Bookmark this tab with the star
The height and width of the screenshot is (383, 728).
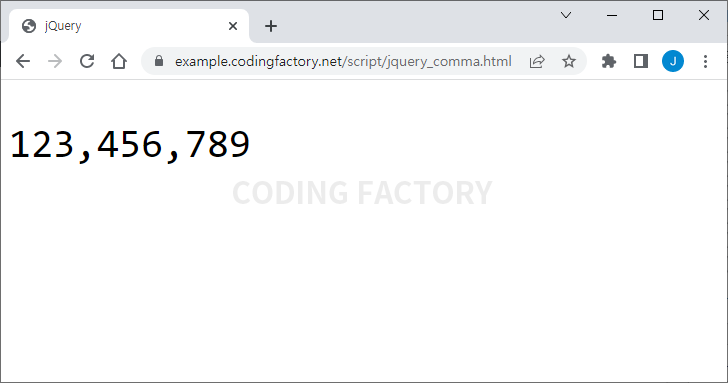tap(569, 61)
